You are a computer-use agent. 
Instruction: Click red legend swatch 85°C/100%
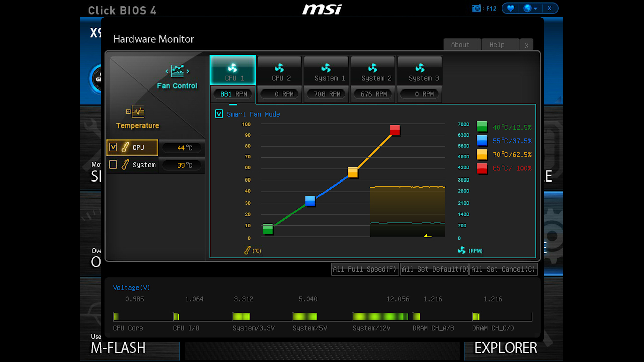click(x=482, y=168)
